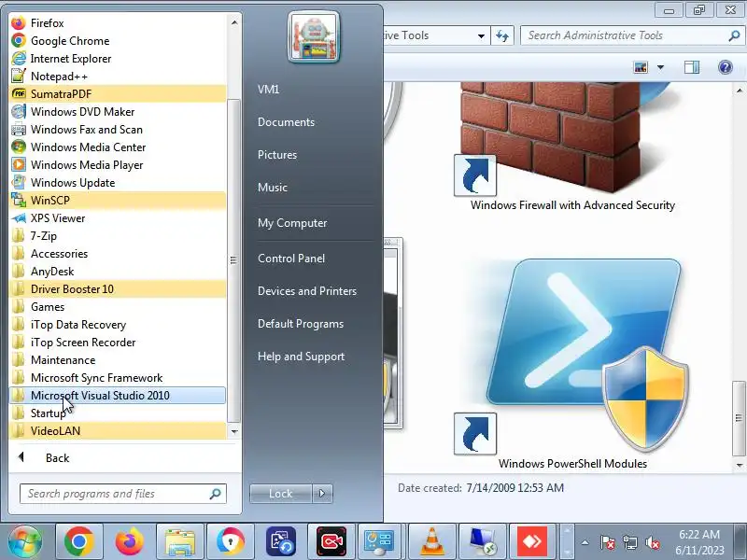Expand Microsoft Sync Framework folder
The width and height of the screenshot is (747, 560).
118,378
